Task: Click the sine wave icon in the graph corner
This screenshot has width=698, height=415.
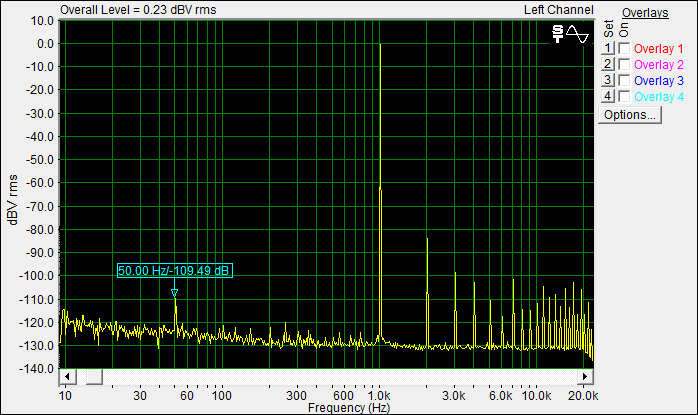Action: pyautogui.click(x=577, y=34)
